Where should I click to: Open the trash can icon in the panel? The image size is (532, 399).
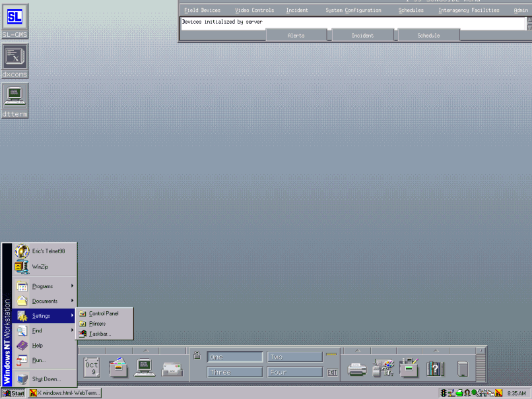pos(463,369)
